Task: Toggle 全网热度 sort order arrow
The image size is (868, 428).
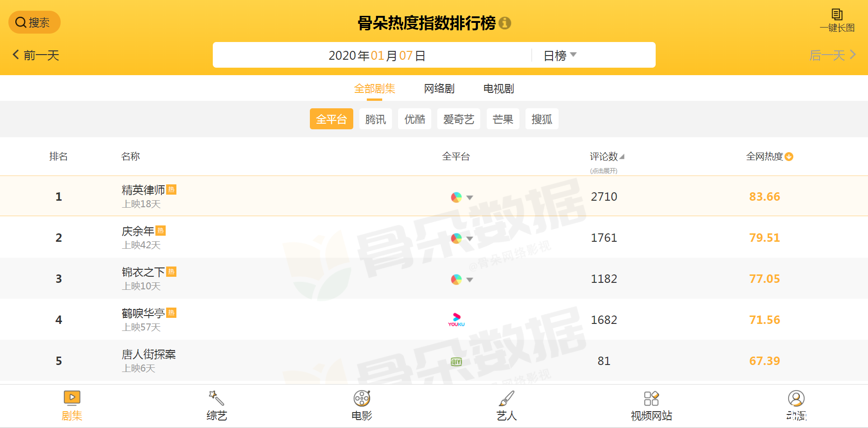Action: (789, 157)
